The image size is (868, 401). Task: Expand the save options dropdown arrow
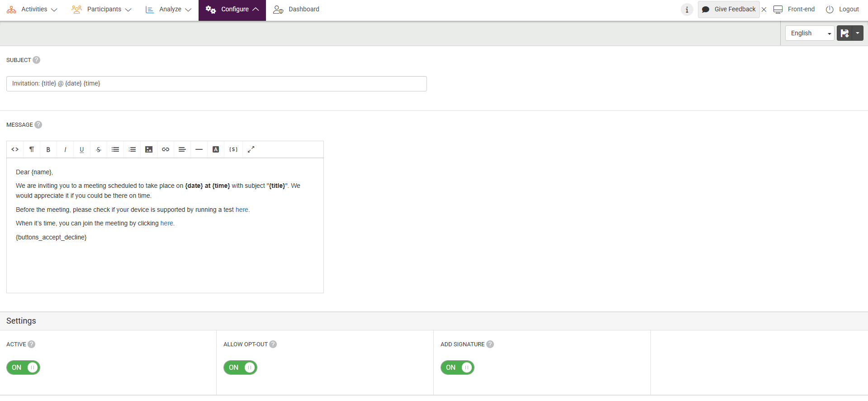pos(858,33)
